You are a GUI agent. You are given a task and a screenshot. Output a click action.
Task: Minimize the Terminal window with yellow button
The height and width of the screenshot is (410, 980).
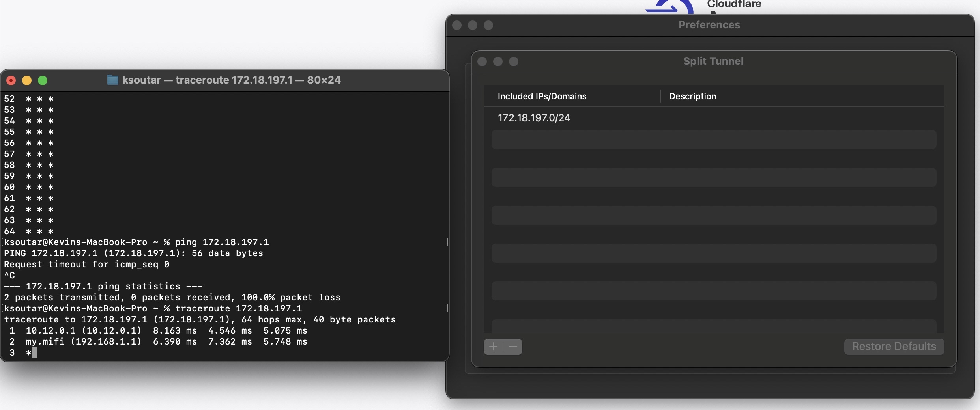pyautogui.click(x=27, y=80)
